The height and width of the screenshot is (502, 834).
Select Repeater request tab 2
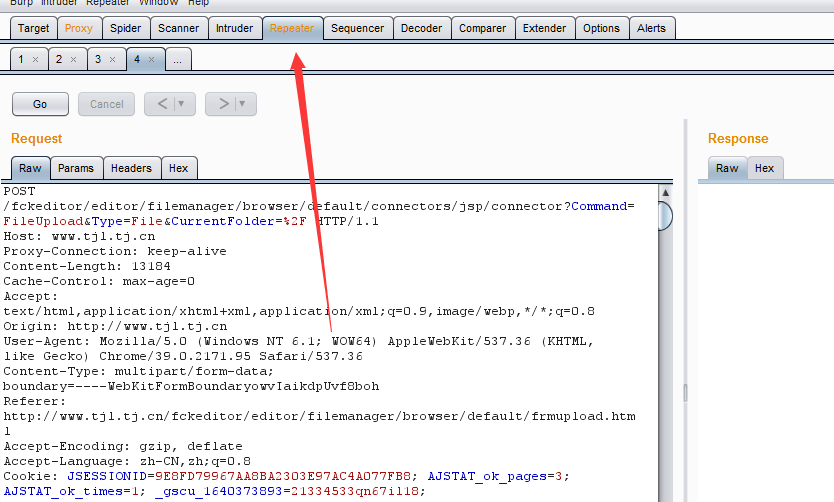pyautogui.click(x=59, y=59)
